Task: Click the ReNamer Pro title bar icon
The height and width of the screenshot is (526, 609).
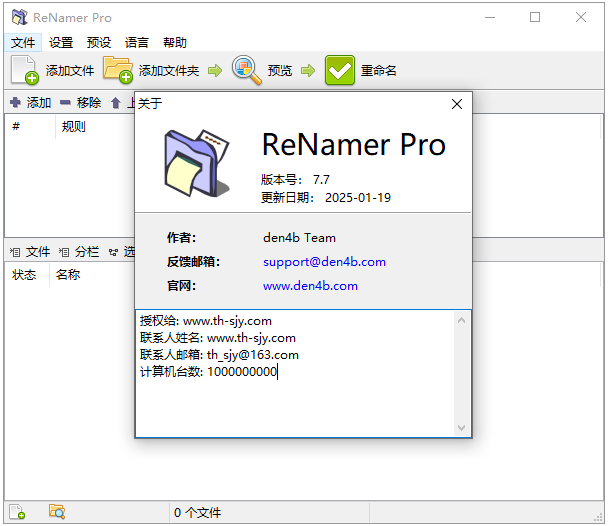Action: pyautogui.click(x=19, y=17)
